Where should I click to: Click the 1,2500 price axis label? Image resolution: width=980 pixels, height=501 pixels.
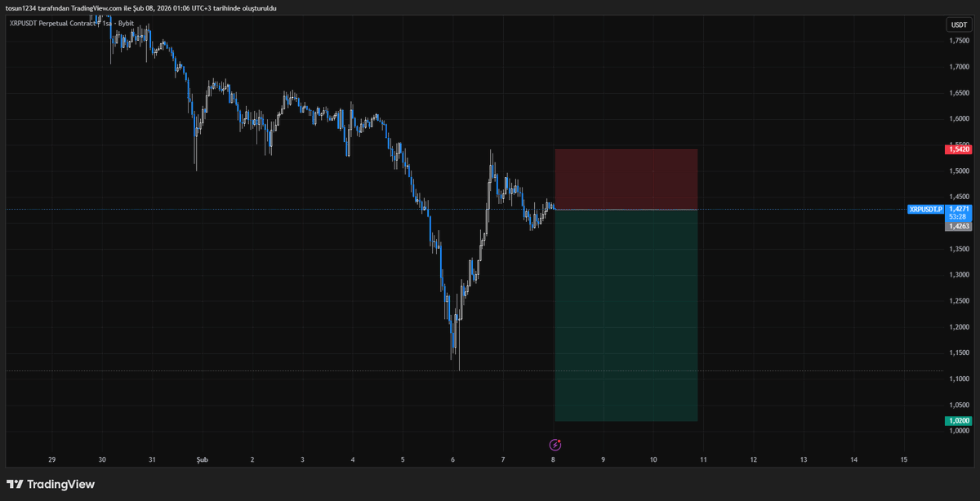click(x=959, y=300)
